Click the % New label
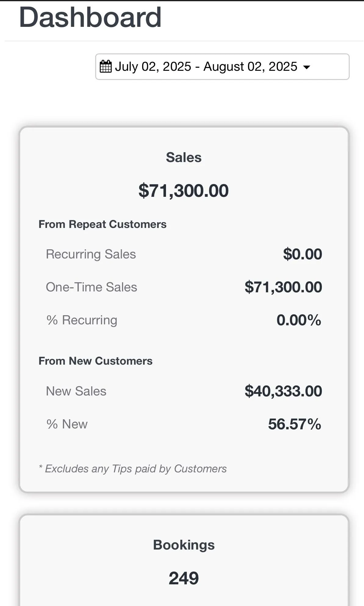 tap(67, 424)
